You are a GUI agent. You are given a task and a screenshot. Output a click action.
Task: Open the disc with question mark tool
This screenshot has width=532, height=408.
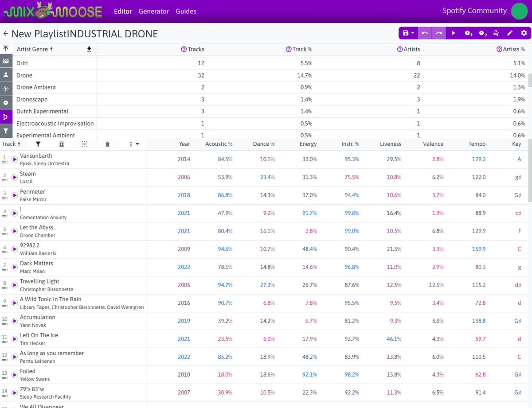[483, 33]
